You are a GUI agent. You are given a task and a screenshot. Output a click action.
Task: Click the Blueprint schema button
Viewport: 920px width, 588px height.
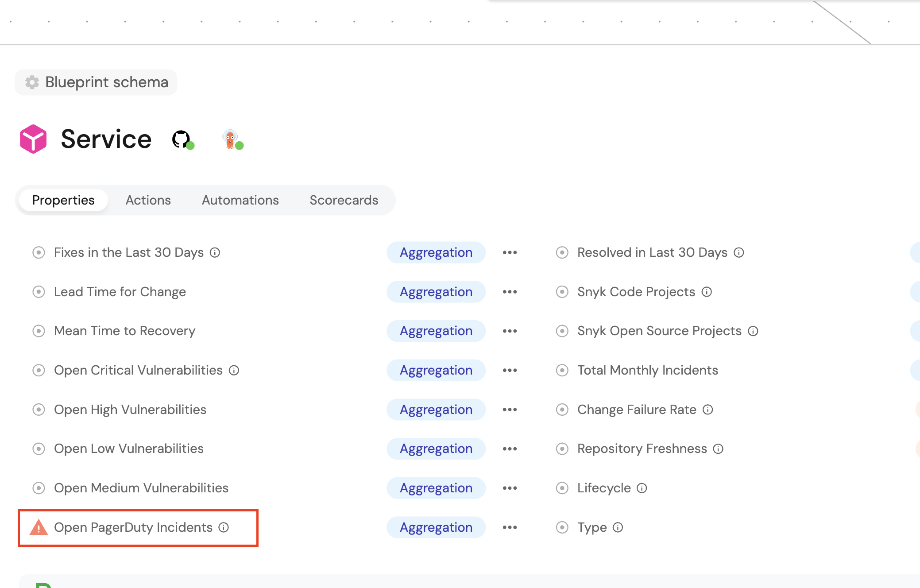(96, 82)
